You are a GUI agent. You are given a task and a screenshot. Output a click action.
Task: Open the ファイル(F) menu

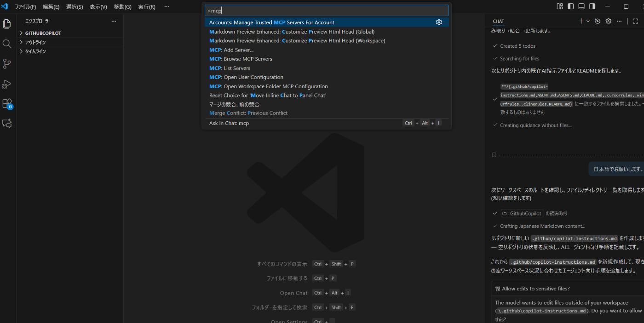coord(25,7)
